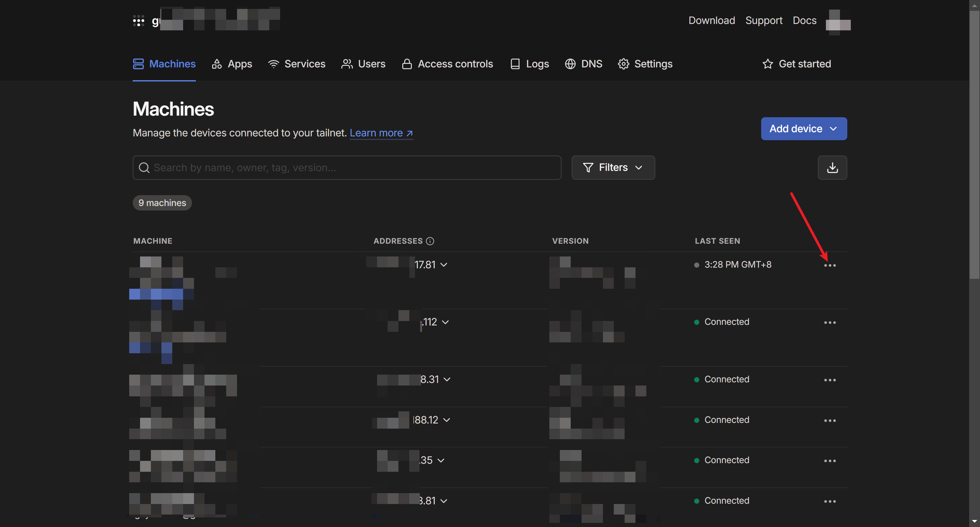
Task: Click the three-dot menu on first machine
Action: pos(830,265)
